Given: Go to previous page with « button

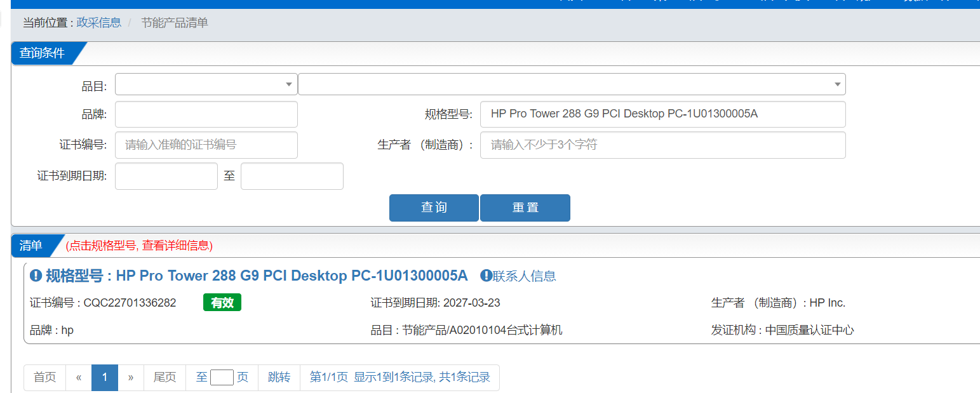Looking at the screenshot, I should [x=79, y=377].
